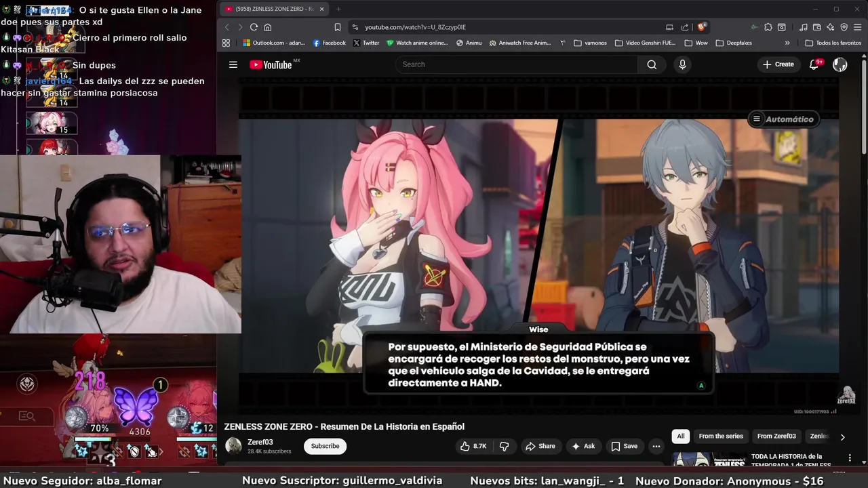Expand the Deepfakes bookmarks folder
Viewport: 868px width, 488px height.
point(734,43)
